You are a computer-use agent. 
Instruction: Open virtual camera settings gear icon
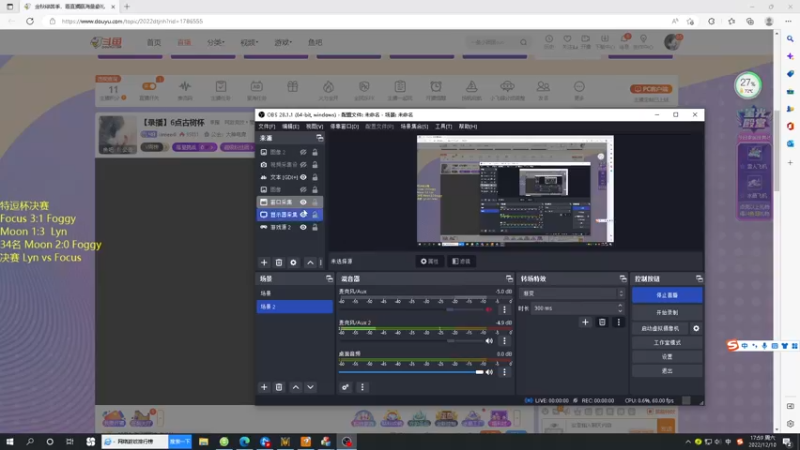point(696,329)
